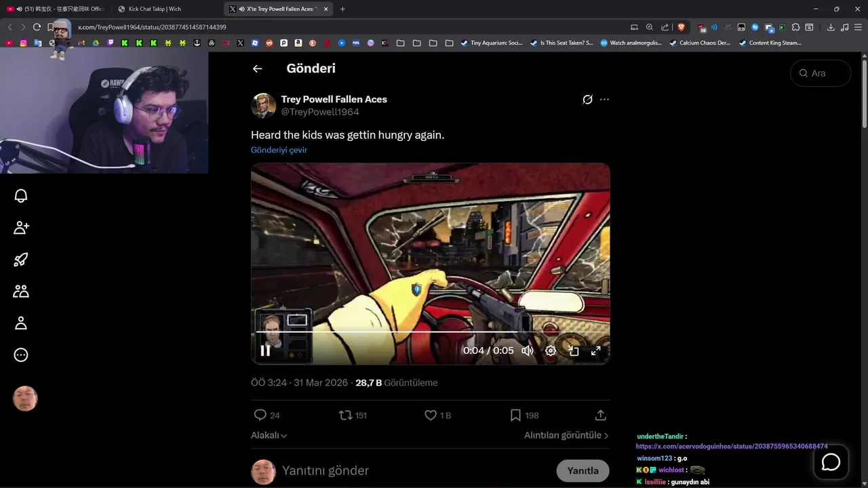Screen dimensions: 868x488
Task: Click the browser forward arrow
Action: 23,27
